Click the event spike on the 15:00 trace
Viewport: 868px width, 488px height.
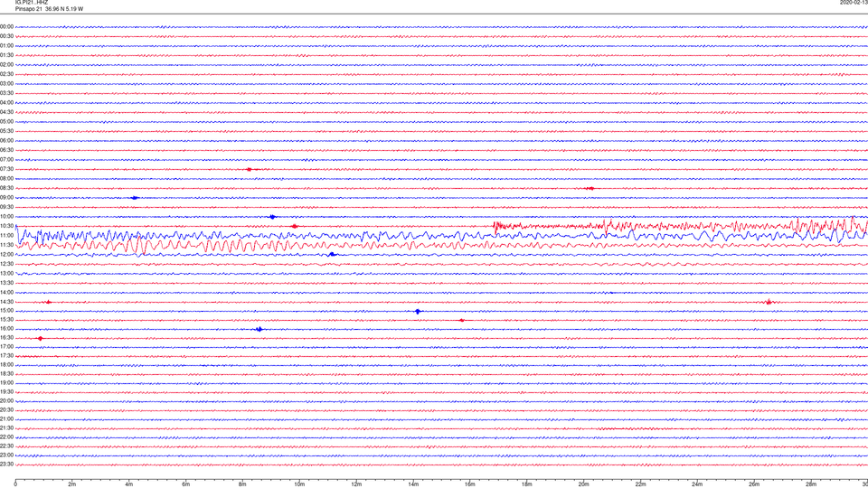[x=418, y=312]
